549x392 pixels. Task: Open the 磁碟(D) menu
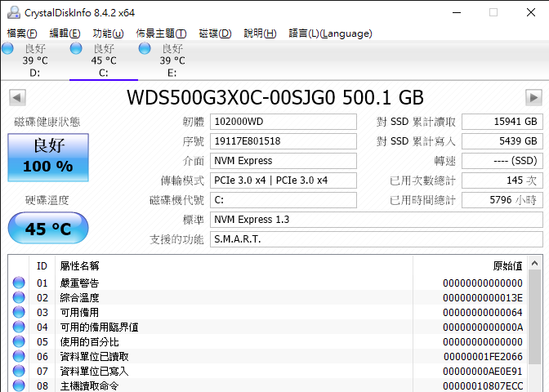[x=215, y=33]
